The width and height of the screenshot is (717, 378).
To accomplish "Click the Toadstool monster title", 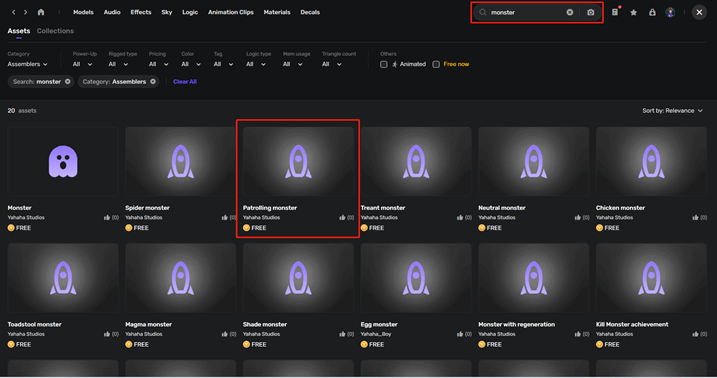I will 34,324.
